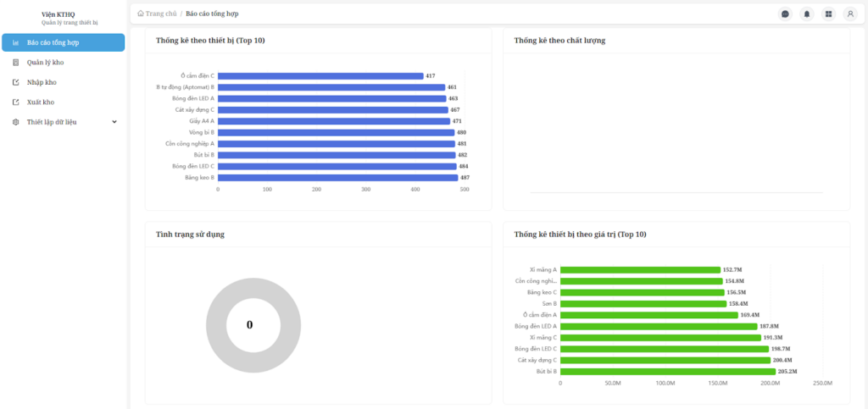Expand the Thiết lập dữ liệu chevron

coord(114,122)
